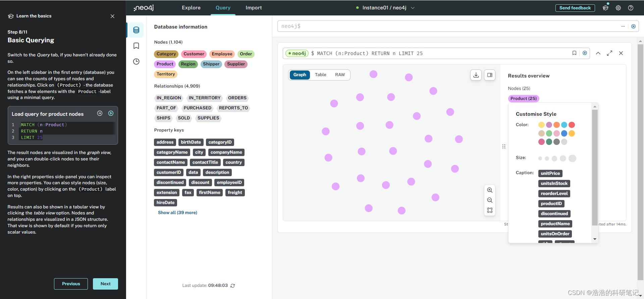The image size is (644, 299).
Task: Click the Supplier node label
Action: tap(236, 64)
